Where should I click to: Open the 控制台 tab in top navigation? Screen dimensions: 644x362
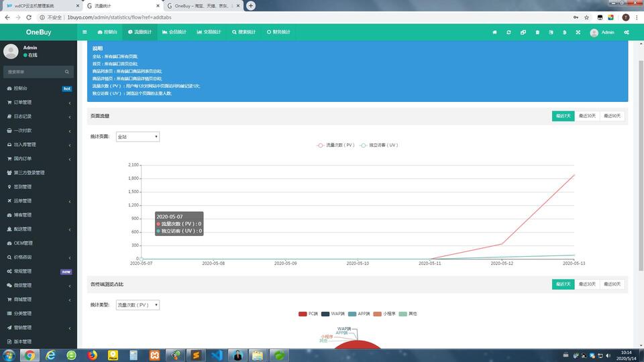[x=107, y=32]
